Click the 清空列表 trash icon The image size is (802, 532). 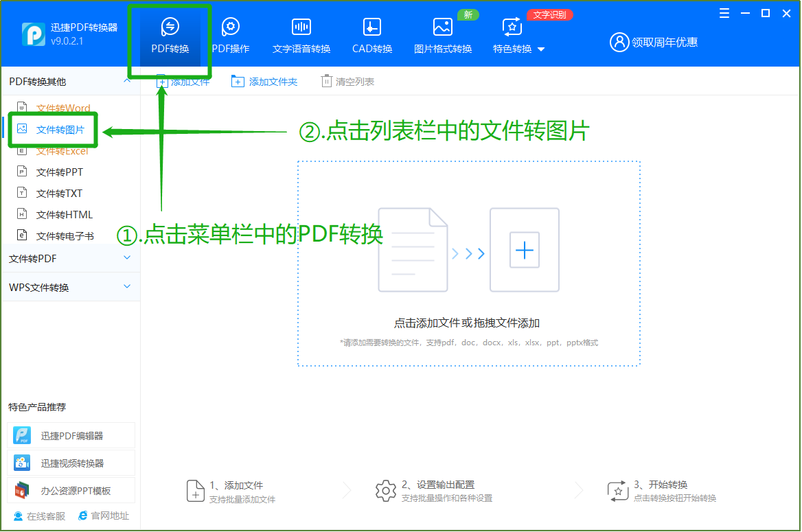tap(325, 81)
